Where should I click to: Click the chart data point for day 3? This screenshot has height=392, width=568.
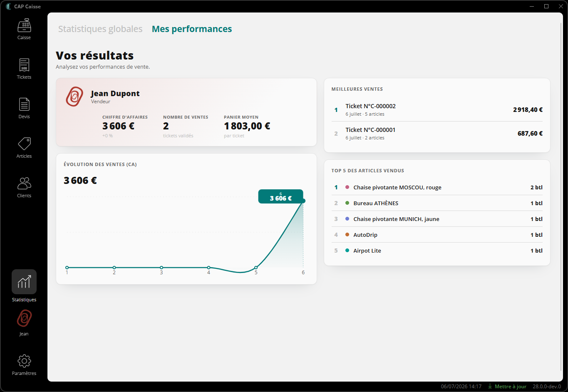(161, 268)
